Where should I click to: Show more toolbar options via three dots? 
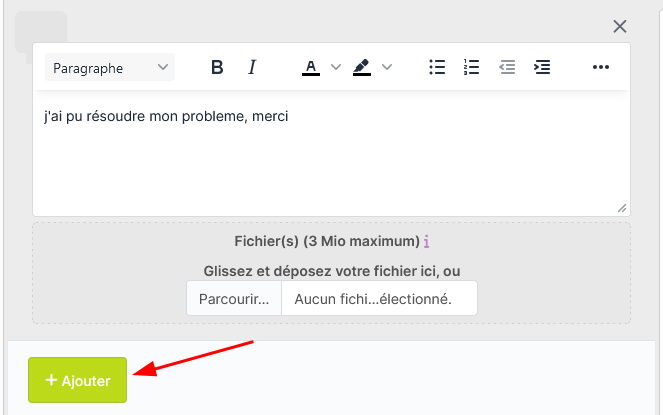coord(601,67)
